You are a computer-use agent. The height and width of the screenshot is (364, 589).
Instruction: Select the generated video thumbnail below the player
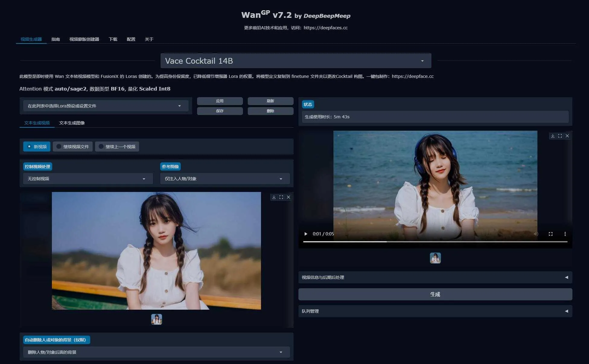[x=435, y=258]
